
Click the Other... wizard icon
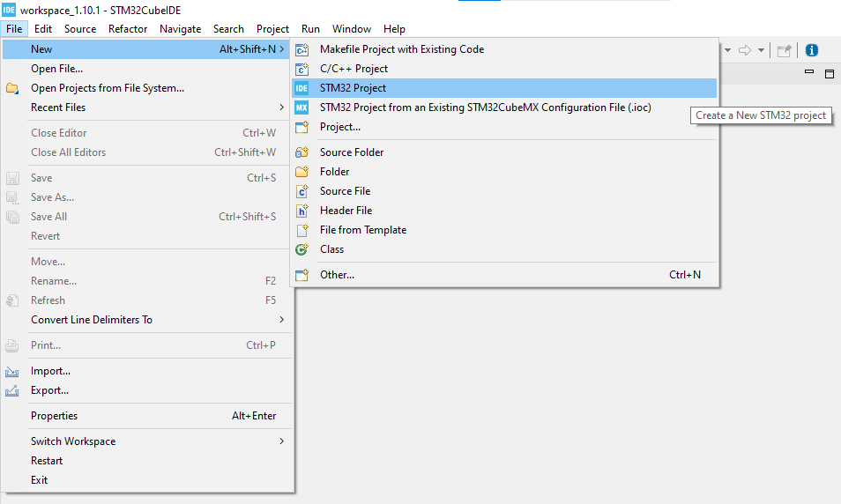[x=302, y=275]
